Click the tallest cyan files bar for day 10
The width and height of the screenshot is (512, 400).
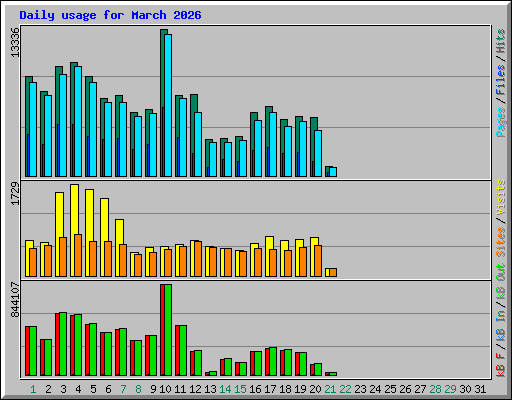(168, 105)
